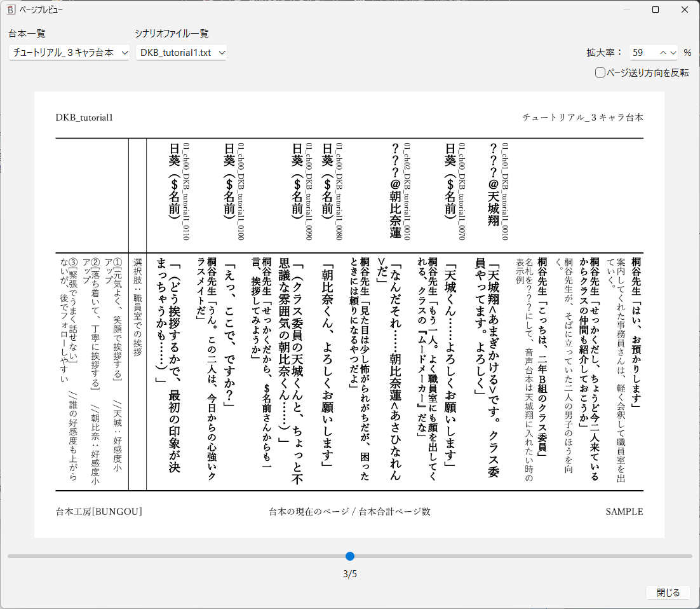The width and height of the screenshot is (700, 609).
Task: Click the 59 zoom percentage field
Action: point(638,52)
